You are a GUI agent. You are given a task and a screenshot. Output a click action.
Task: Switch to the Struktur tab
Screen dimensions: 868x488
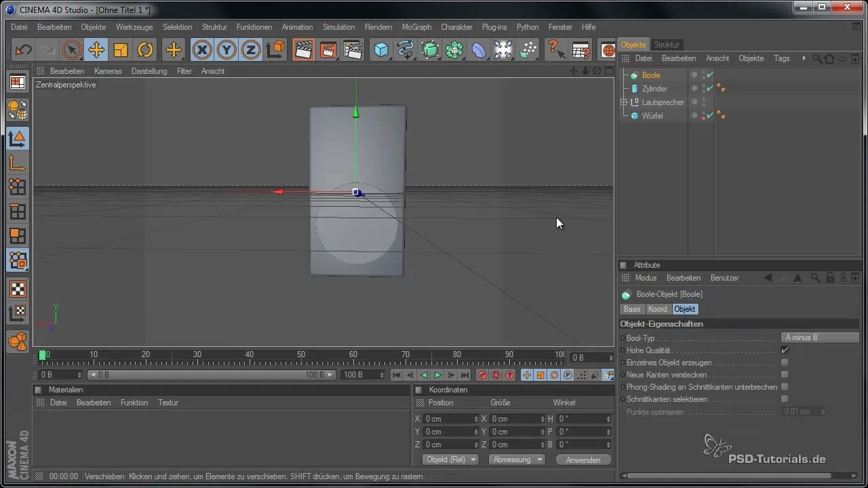coord(667,45)
